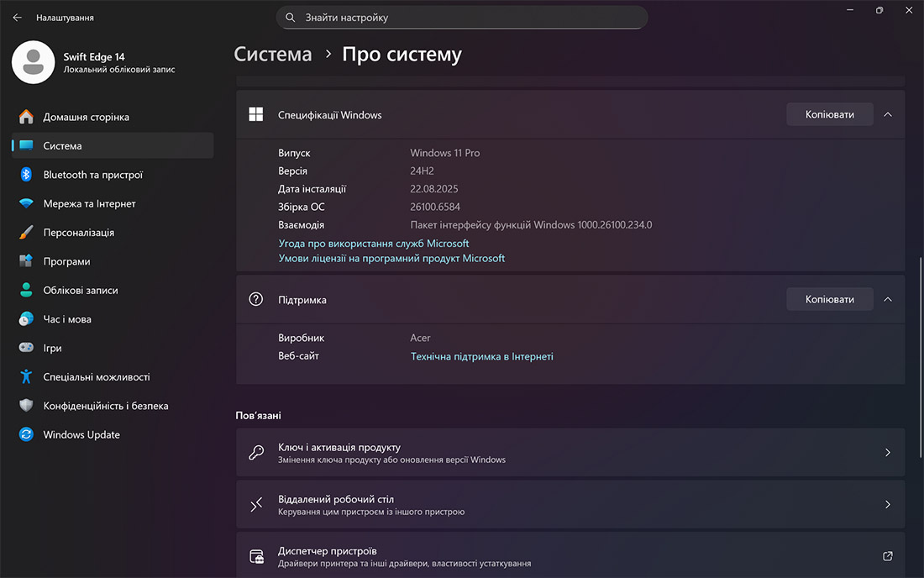Click the Windows logo in Специфікації Windows
924x578 pixels.
[x=255, y=114]
